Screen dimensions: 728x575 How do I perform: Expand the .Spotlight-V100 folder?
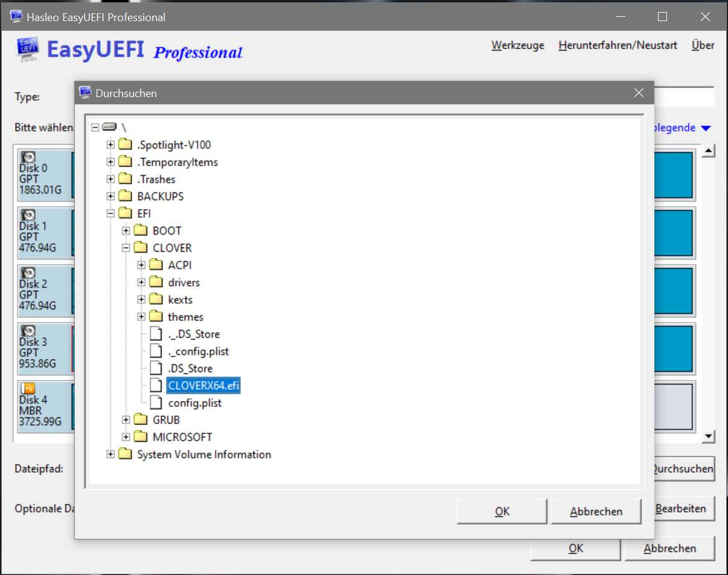110,145
